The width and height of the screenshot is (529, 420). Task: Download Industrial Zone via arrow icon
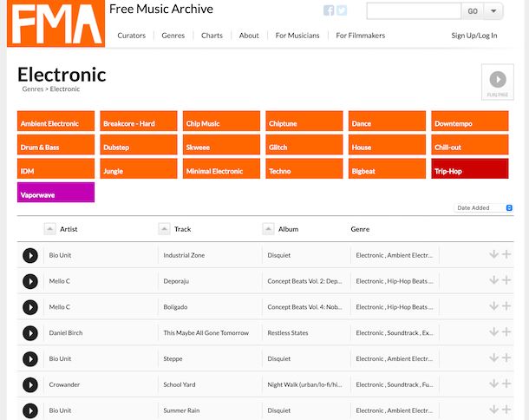(x=493, y=254)
